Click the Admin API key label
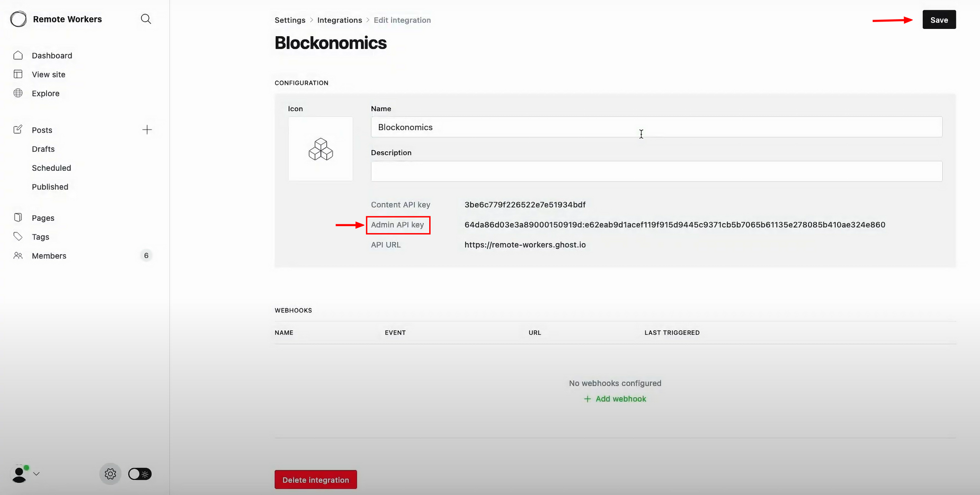 coord(397,225)
